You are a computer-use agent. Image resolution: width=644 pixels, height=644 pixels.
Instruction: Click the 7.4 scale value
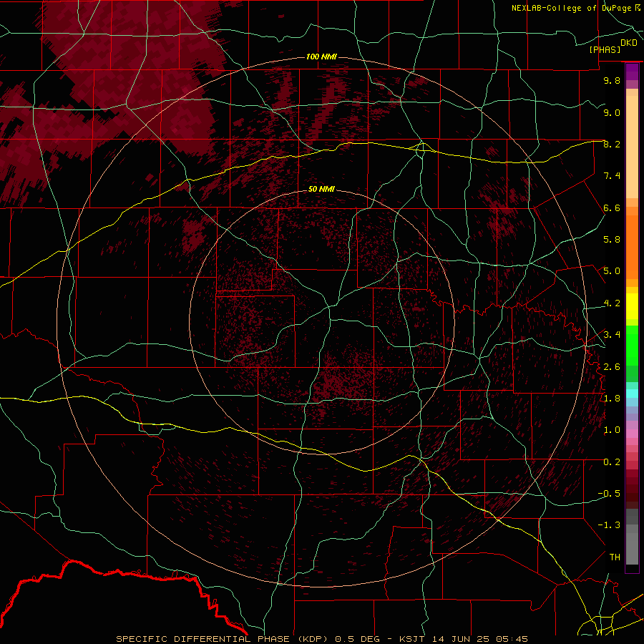[x=612, y=176]
